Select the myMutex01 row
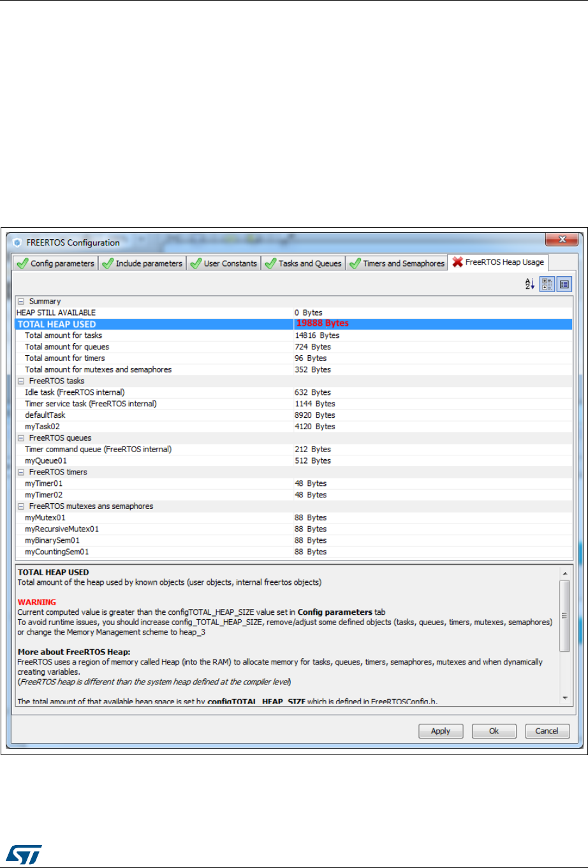This screenshot has height=868, width=588. (294, 518)
